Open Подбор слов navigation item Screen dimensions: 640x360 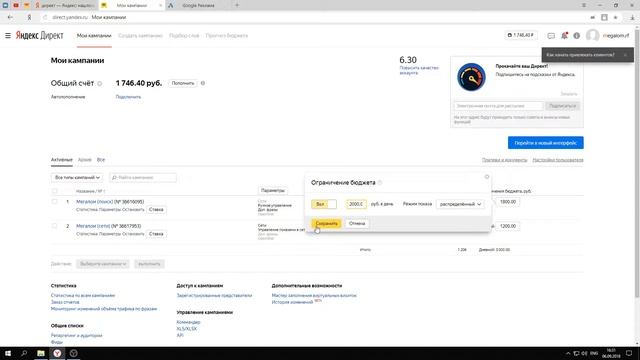(x=184, y=36)
